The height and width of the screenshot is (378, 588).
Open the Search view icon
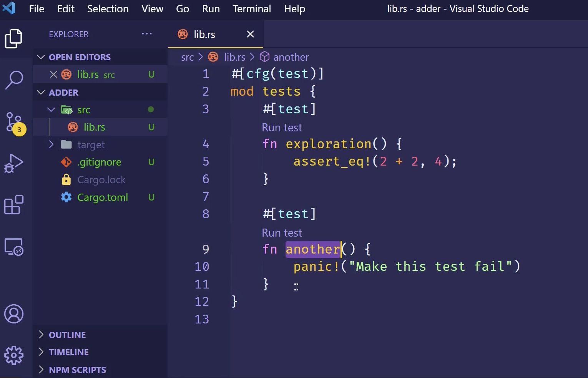[x=14, y=80]
